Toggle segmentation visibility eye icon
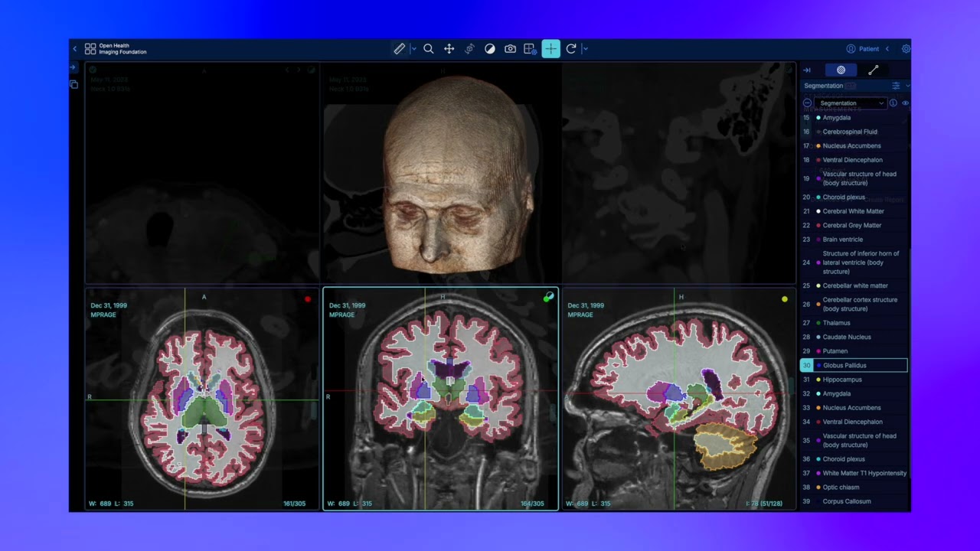The height and width of the screenshot is (551, 980). [906, 103]
